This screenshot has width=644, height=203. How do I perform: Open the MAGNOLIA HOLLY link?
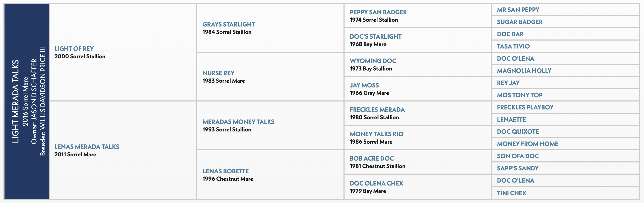pyautogui.click(x=524, y=71)
